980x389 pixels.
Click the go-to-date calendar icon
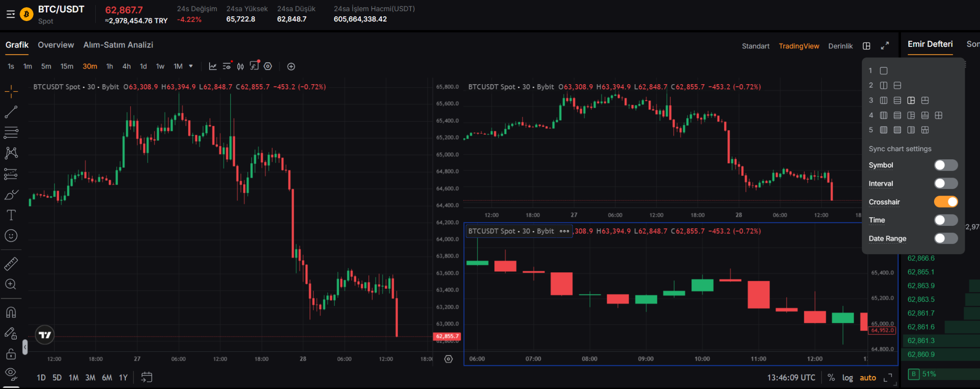146,378
